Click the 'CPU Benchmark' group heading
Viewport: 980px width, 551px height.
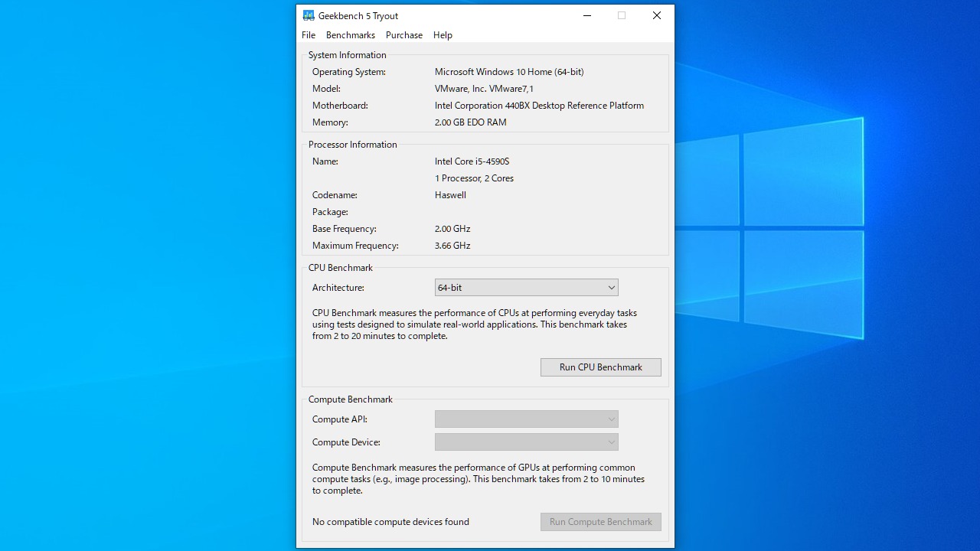pyautogui.click(x=341, y=268)
